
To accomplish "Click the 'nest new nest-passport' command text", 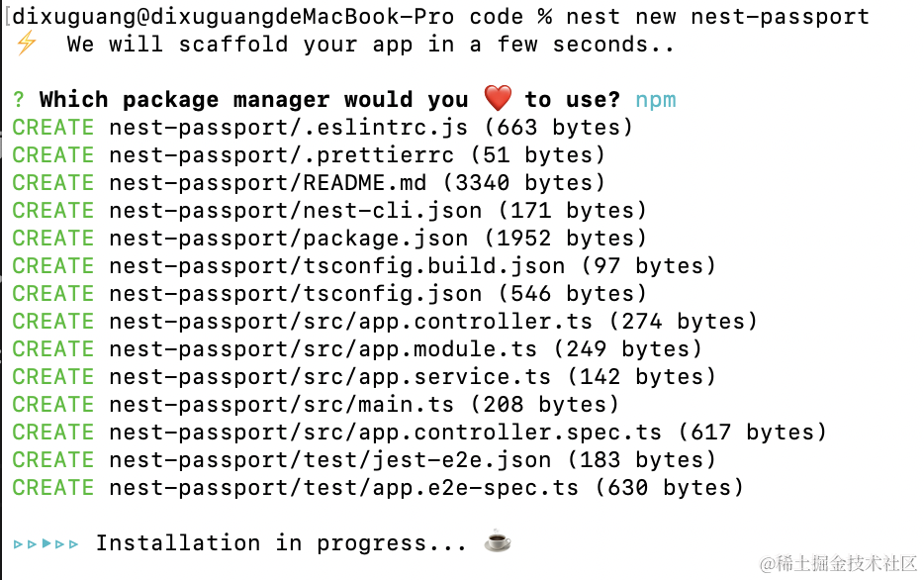I will (717, 17).
